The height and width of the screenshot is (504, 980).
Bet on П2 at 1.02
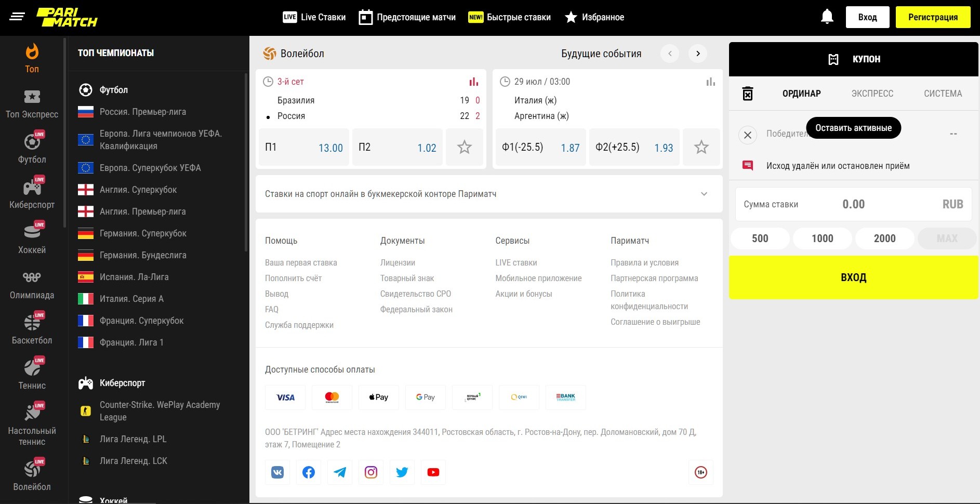pyautogui.click(x=398, y=147)
